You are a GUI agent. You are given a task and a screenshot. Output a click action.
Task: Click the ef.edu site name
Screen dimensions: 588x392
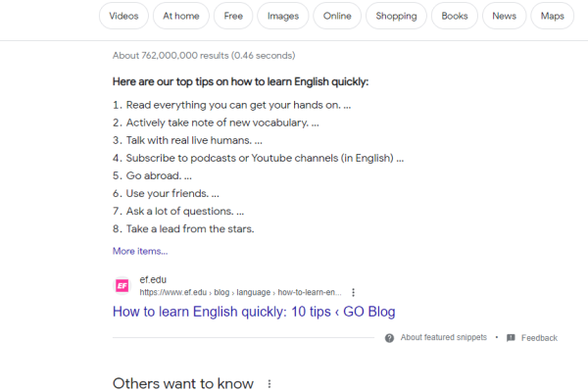tap(153, 280)
